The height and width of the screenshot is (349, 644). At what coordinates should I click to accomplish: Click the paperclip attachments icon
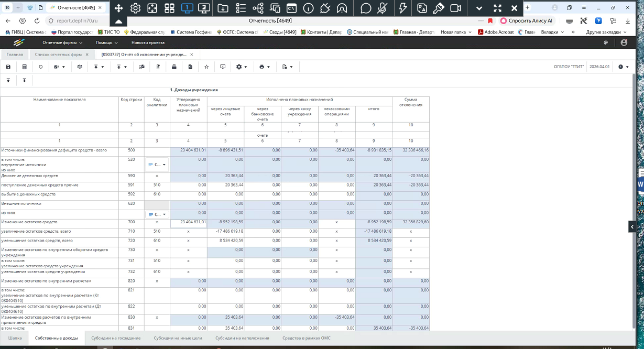pyautogui.click(x=158, y=67)
